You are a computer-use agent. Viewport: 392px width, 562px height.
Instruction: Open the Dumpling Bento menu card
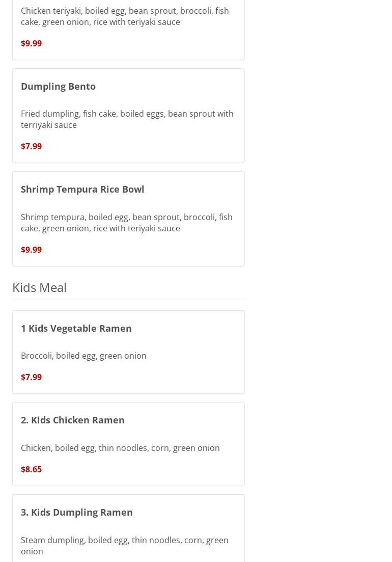(x=128, y=116)
